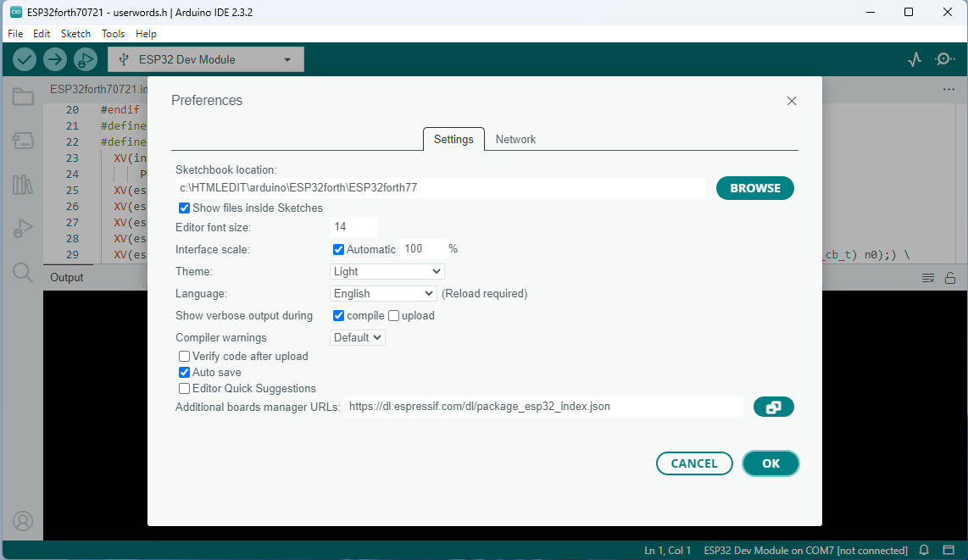
Task: Enable Editor Quick Suggestions checkbox
Action: tap(184, 389)
